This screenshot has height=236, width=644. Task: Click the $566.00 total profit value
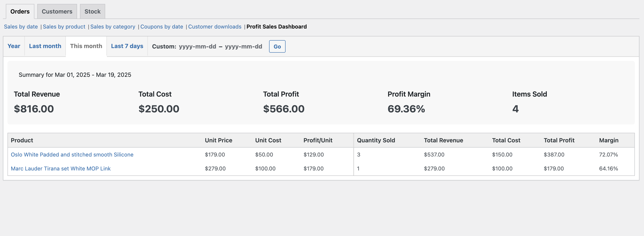[283, 109]
